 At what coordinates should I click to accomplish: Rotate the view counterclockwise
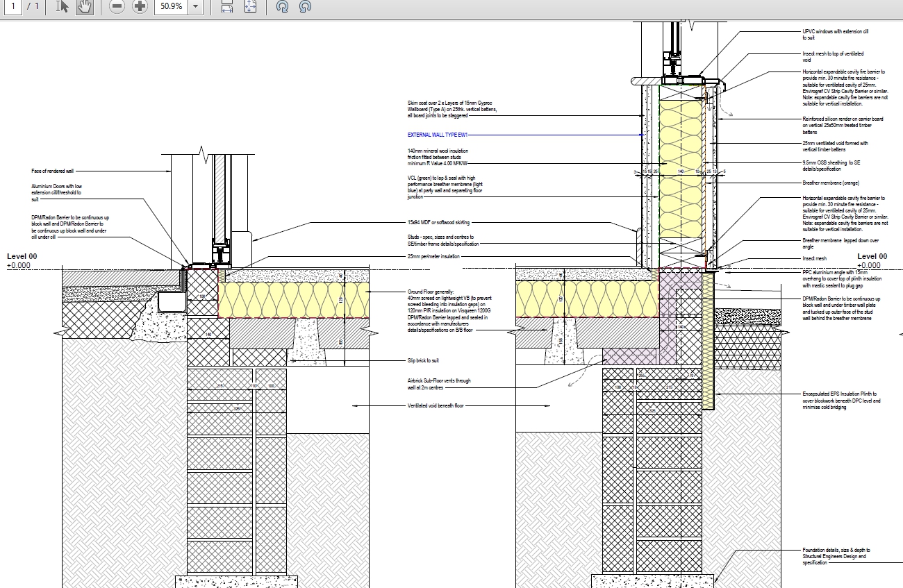pyautogui.click(x=304, y=7)
